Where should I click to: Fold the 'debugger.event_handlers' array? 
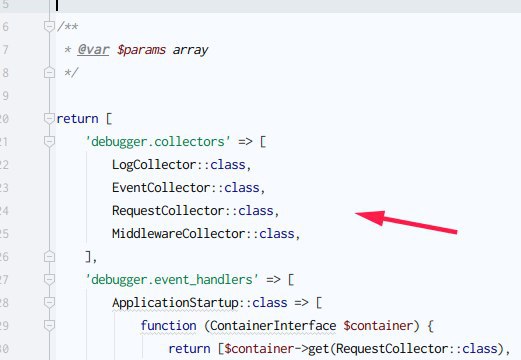[49, 279]
